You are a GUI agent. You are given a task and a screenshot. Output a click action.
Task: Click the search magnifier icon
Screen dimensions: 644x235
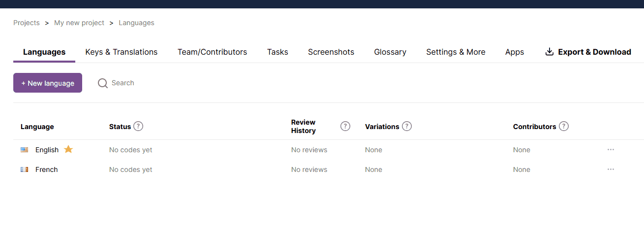(x=102, y=83)
